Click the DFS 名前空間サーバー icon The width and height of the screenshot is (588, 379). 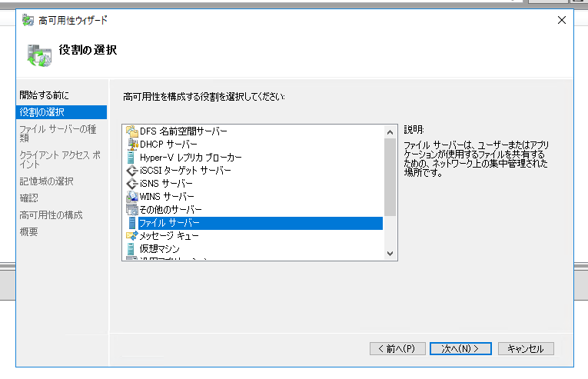(x=131, y=131)
